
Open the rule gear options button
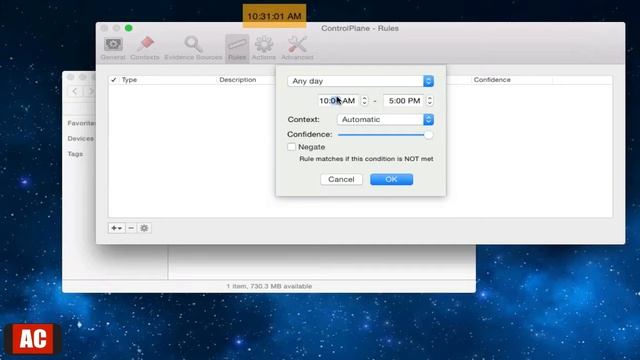point(144,228)
